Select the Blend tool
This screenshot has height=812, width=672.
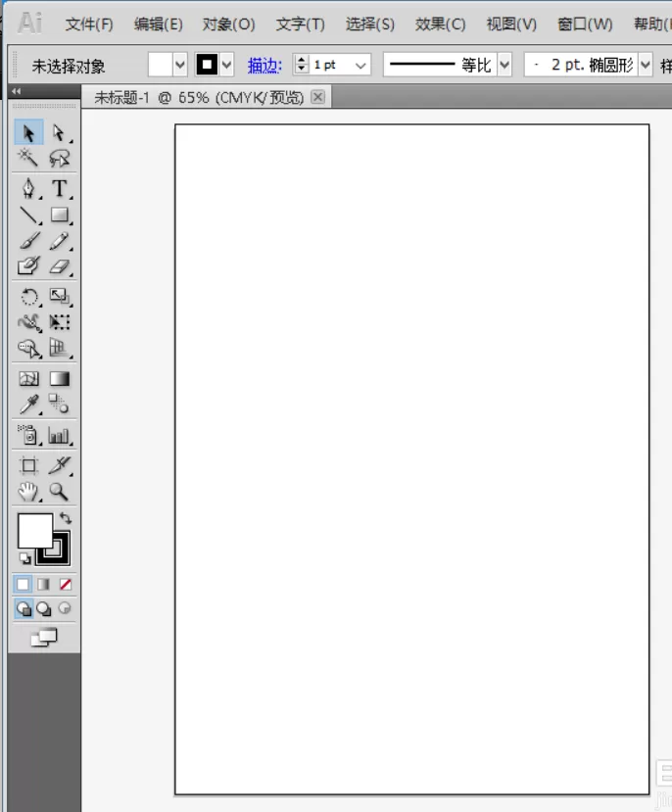[x=59, y=405]
